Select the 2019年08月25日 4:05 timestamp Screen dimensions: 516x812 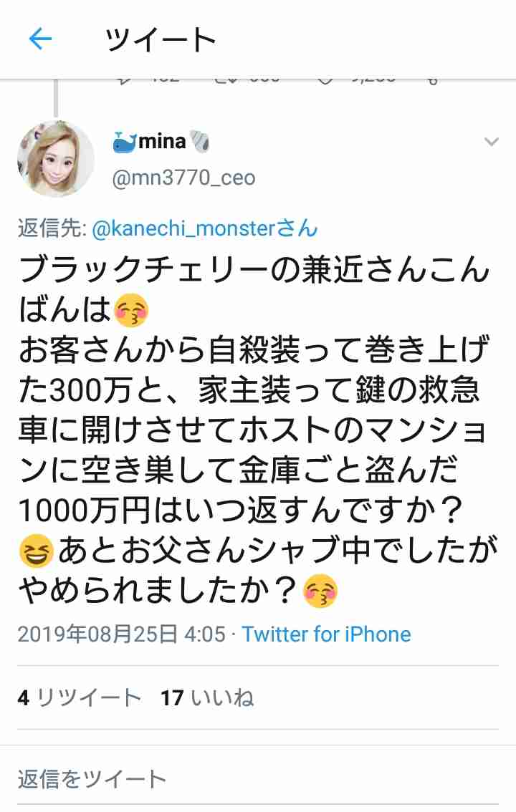[x=122, y=634]
